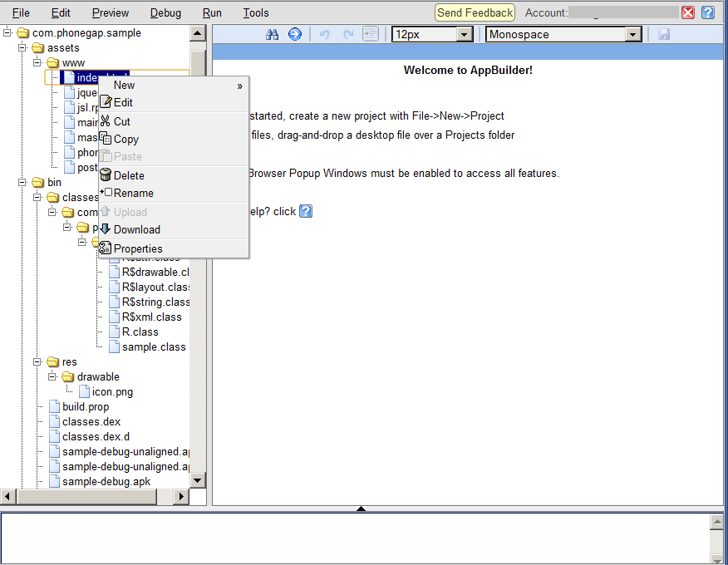Screen dimensions: 728x565
Task: Click the tree horizontal scroll right arrow
Action: click(x=181, y=496)
